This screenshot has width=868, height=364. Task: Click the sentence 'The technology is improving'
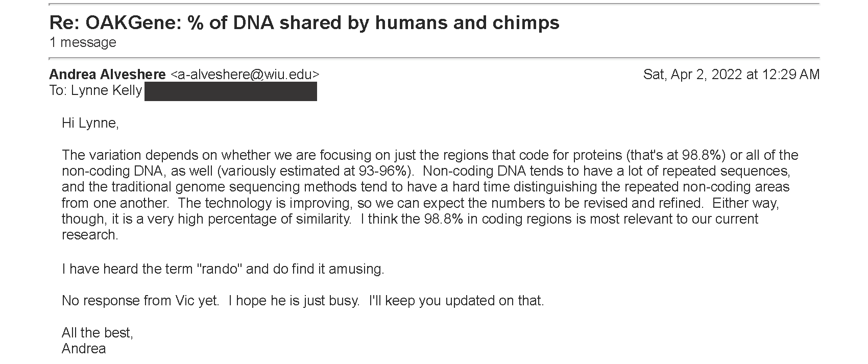(x=266, y=203)
